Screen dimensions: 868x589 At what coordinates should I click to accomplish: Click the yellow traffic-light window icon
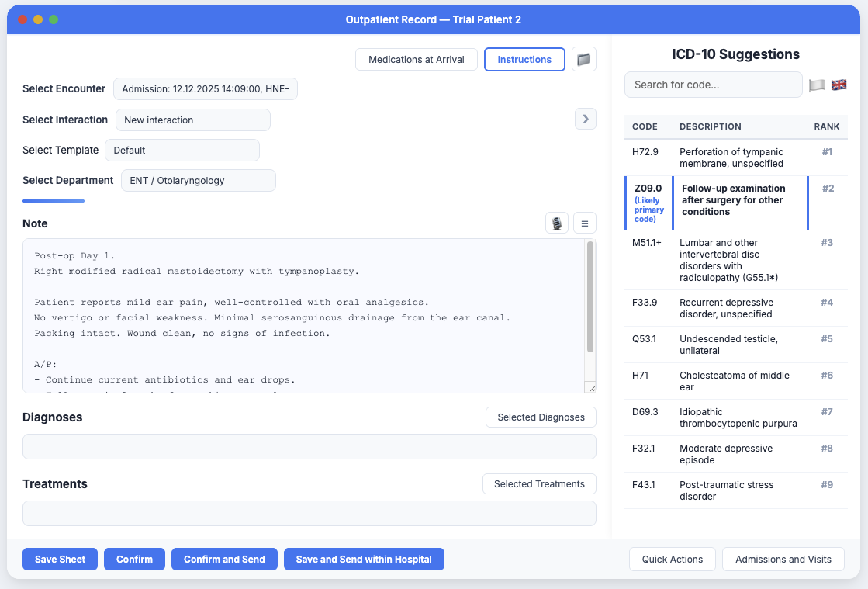coord(38,19)
